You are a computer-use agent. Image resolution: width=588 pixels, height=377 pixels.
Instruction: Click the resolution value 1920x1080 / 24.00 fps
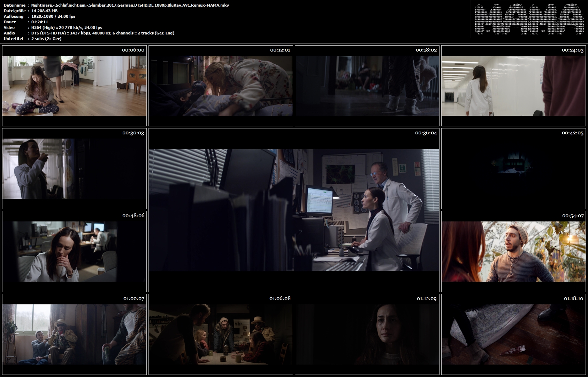click(53, 16)
